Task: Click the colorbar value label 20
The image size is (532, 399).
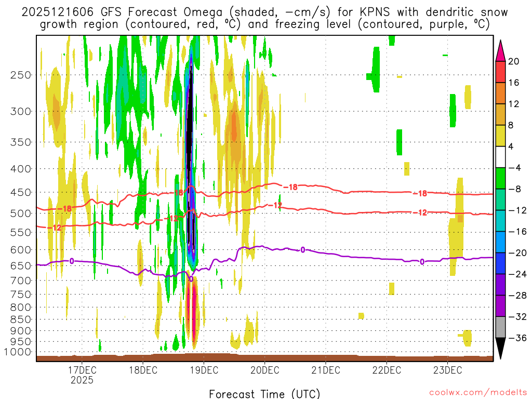Action: [514, 61]
